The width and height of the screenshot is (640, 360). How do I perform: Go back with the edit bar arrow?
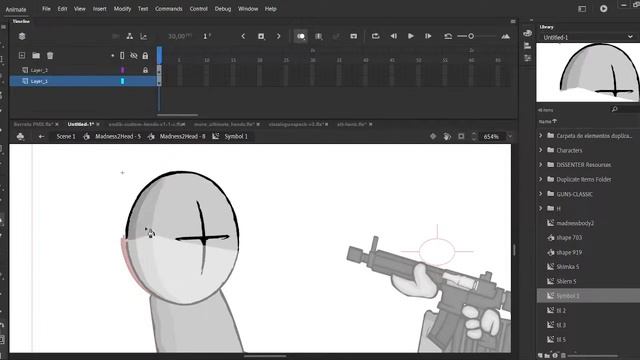(x=41, y=136)
